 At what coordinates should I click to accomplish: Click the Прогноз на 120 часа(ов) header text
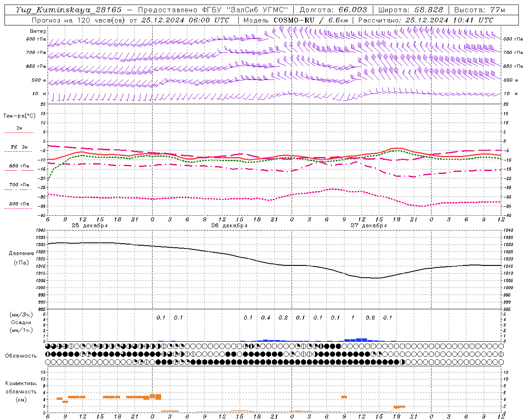click(x=79, y=20)
